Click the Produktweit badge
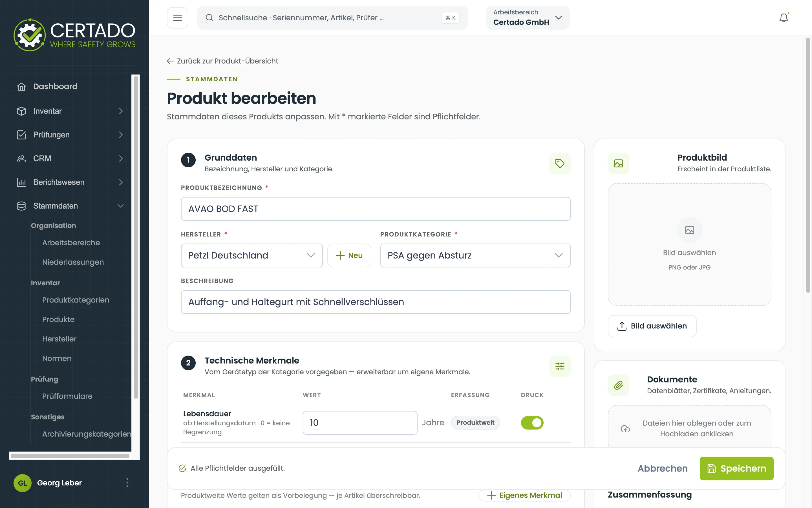This screenshot has width=812, height=508. pyautogui.click(x=475, y=423)
